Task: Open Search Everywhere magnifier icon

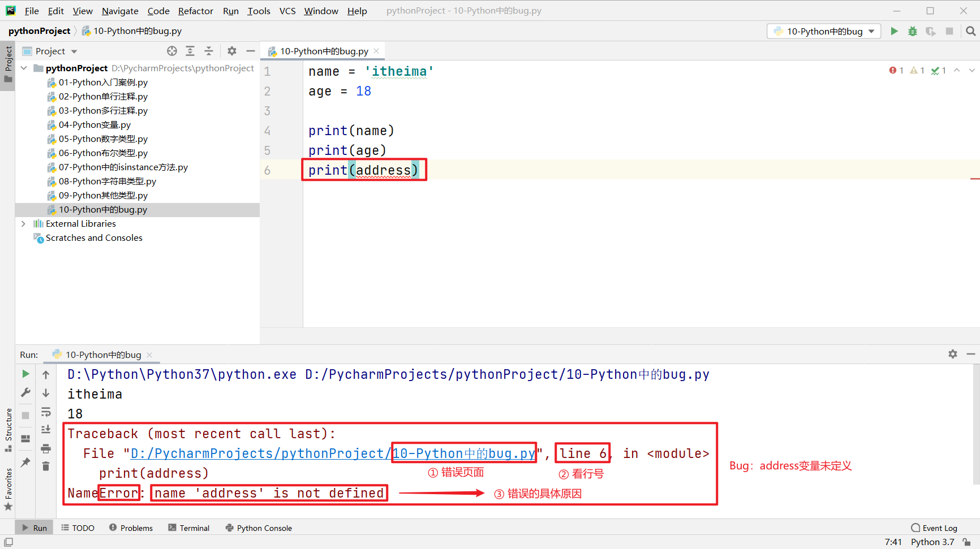Action: [971, 32]
